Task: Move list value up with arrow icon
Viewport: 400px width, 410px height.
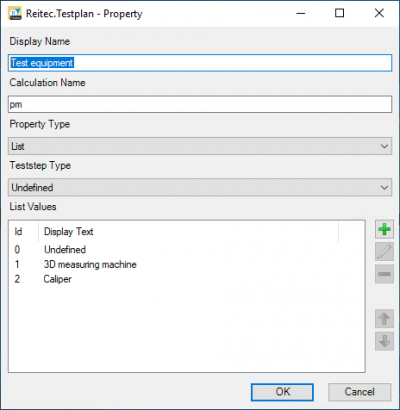Action: click(384, 319)
